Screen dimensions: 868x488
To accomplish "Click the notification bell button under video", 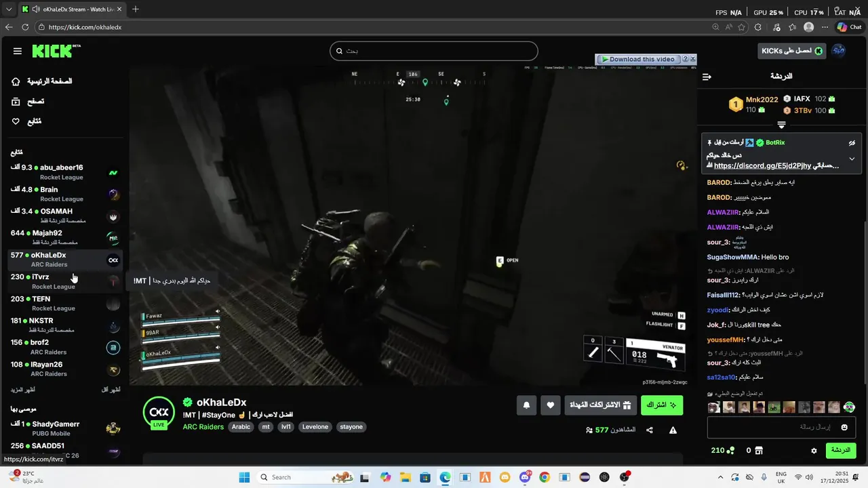I will (526, 405).
